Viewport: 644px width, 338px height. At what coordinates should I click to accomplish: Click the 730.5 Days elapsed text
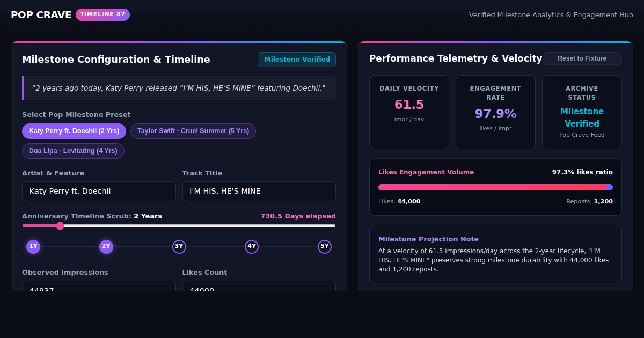tap(298, 216)
